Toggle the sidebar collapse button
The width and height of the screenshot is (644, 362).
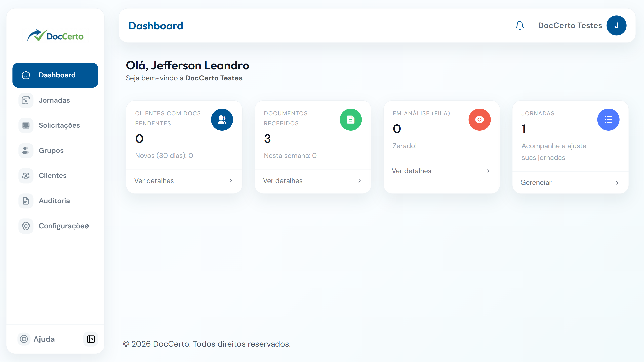point(91,339)
